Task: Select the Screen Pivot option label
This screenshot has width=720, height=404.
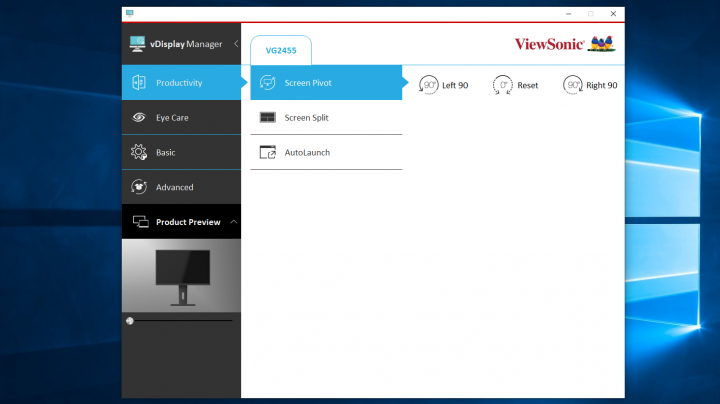Action: coord(308,83)
